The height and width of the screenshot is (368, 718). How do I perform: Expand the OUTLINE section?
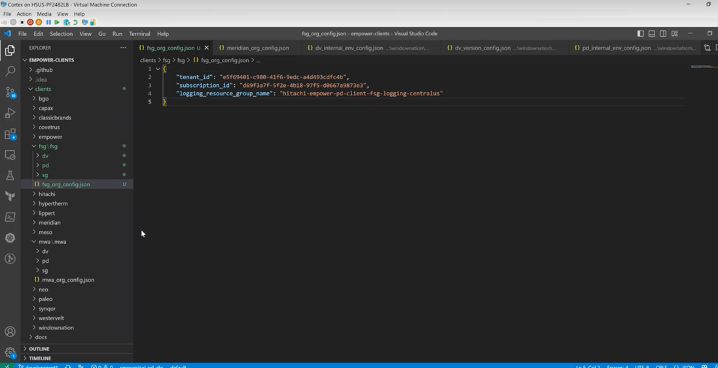tap(39, 349)
